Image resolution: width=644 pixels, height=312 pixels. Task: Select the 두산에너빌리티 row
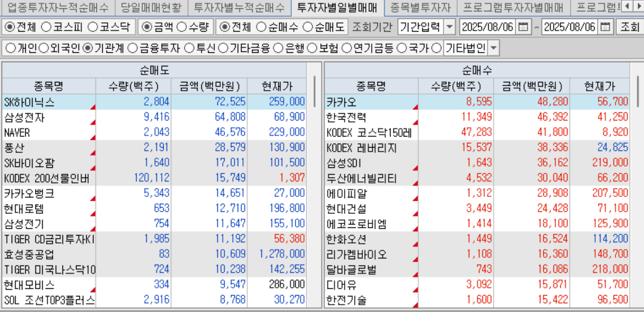tap(477, 178)
